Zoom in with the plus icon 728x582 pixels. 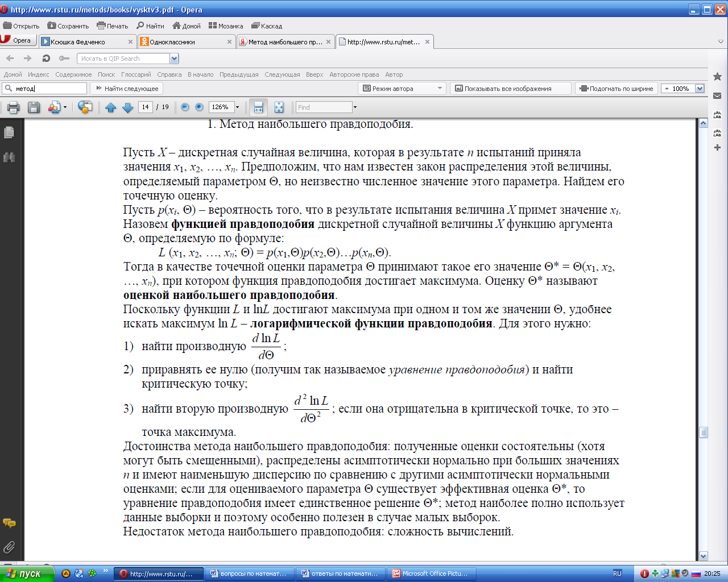(199, 107)
